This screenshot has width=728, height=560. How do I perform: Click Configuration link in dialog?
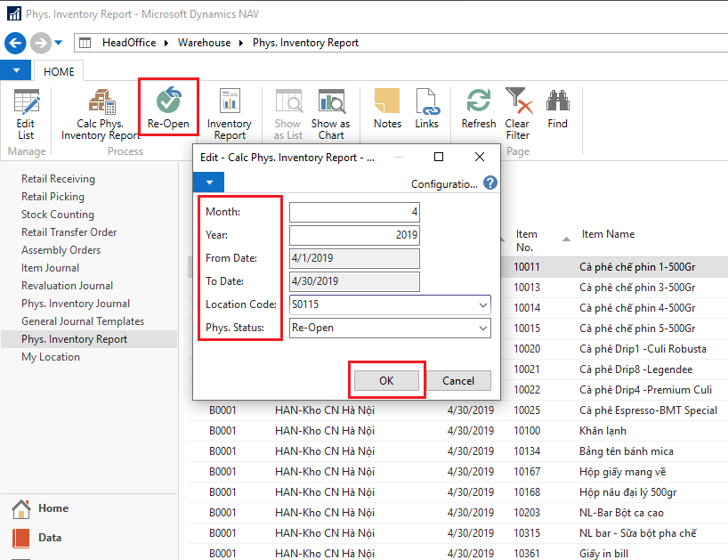pyautogui.click(x=444, y=184)
